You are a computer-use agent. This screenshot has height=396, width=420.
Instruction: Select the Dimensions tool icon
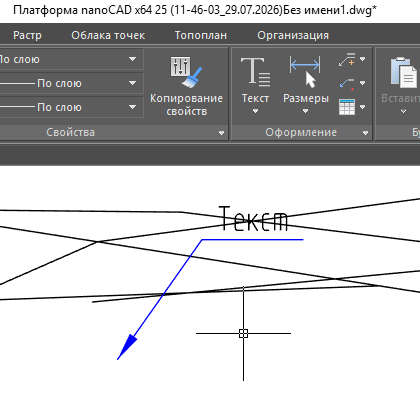(x=305, y=72)
